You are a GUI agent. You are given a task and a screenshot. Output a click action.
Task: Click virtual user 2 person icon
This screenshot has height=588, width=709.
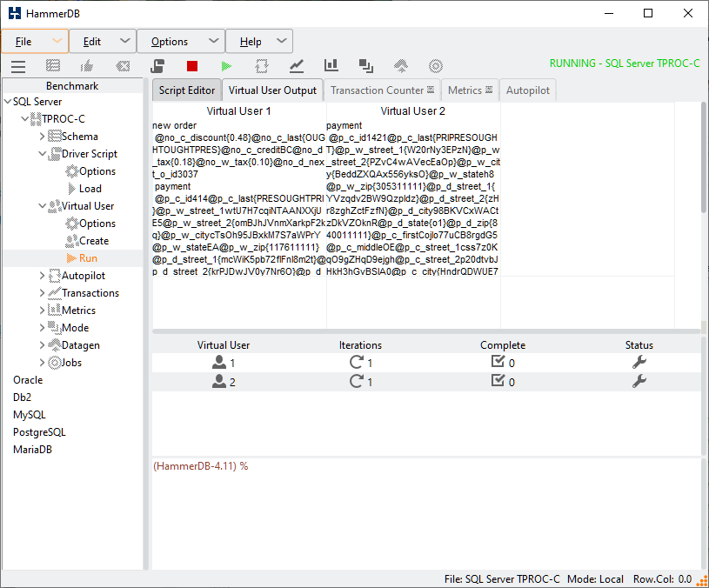pyautogui.click(x=219, y=382)
